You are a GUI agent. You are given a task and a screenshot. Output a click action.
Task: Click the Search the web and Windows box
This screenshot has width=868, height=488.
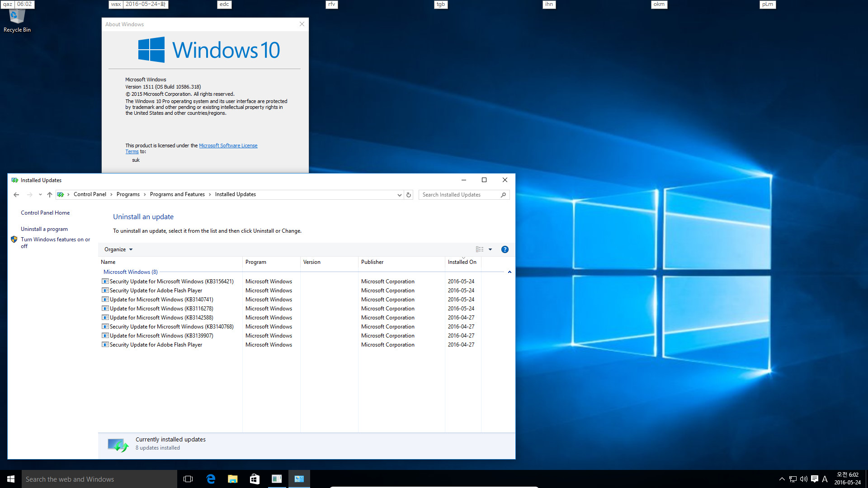(99, 479)
